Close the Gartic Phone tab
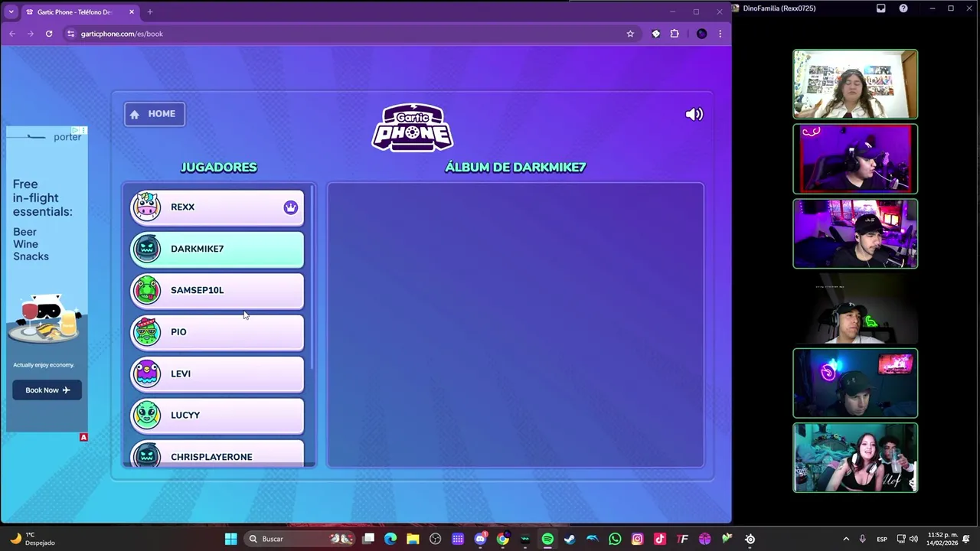 [131, 12]
